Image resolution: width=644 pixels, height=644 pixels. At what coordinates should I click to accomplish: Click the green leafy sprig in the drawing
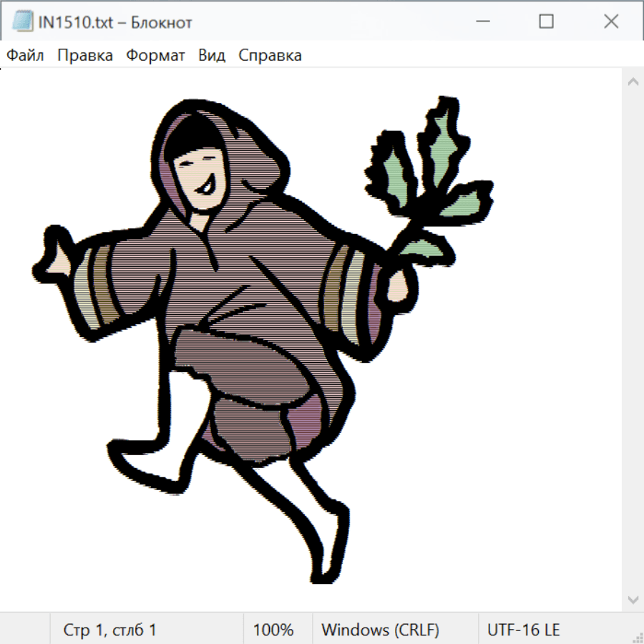pos(429,172)
